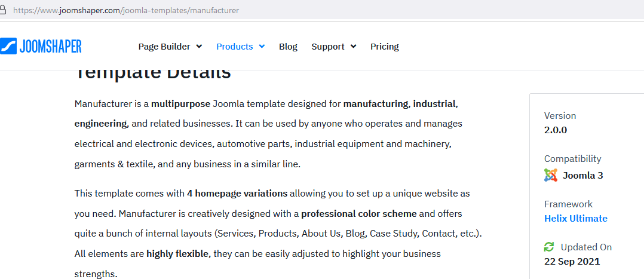Select the Page Builder menu label
The image size is (644, 279).
point(164,47)
